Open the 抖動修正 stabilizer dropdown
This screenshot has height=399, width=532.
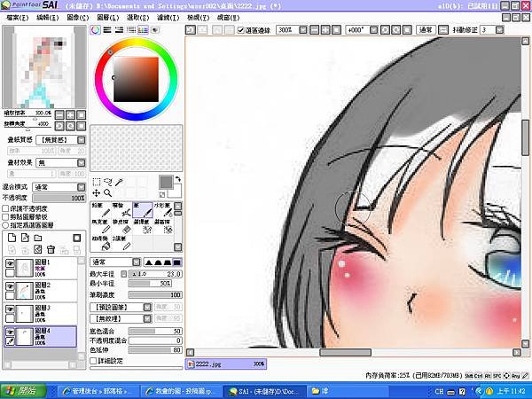(x=499, y=30)
